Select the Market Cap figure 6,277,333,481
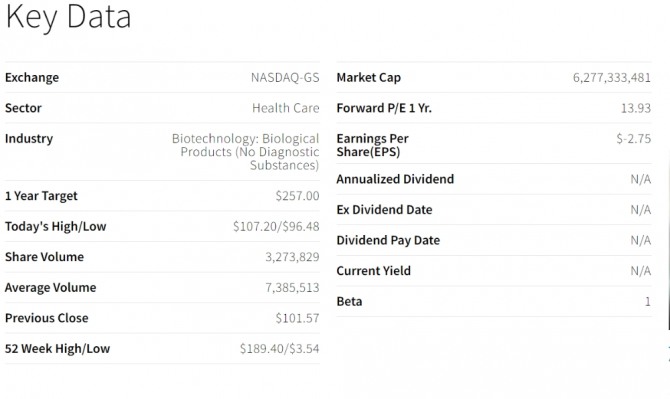This screenshot has width=670, height=399. [612, 78]
